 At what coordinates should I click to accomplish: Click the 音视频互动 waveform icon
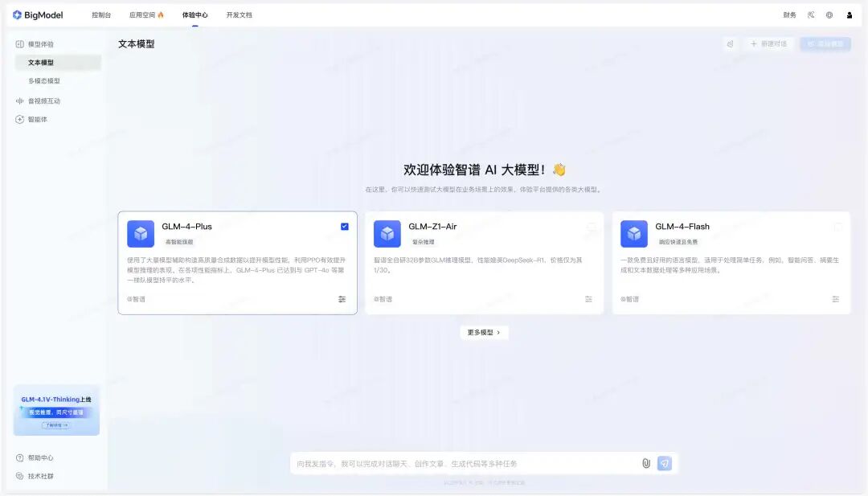tap(20, 100)
